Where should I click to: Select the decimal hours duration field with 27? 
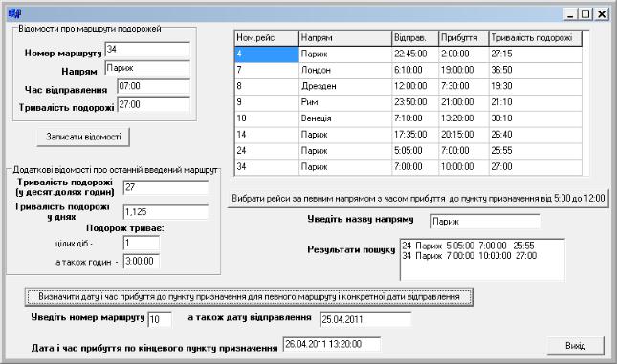tap(165, 188)
